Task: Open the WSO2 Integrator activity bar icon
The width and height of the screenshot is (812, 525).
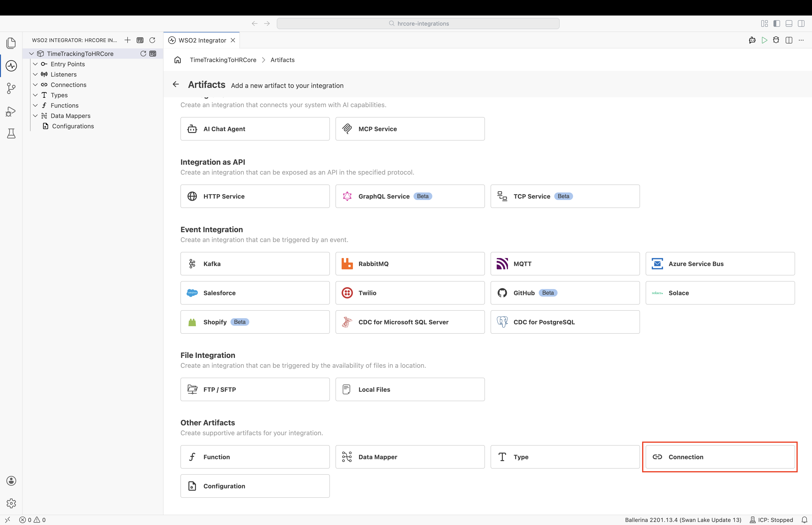Action: coord(11,66)
